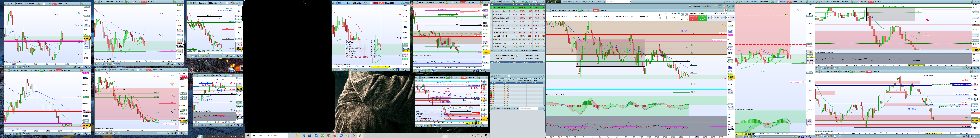Expand the 200 unités dropdown
980x138 pixels.
click(572, 10)
